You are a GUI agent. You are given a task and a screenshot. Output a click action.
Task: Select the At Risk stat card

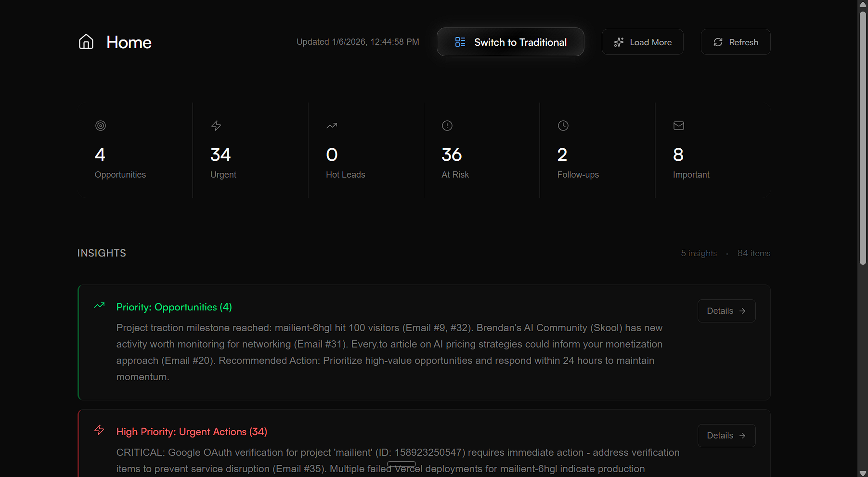coord(481,149)
